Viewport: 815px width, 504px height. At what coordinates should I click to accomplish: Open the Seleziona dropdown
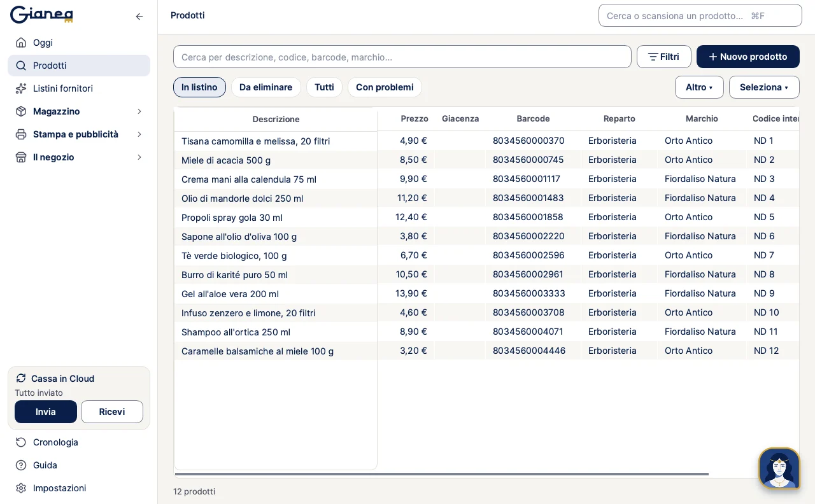[x=764, y=87]
